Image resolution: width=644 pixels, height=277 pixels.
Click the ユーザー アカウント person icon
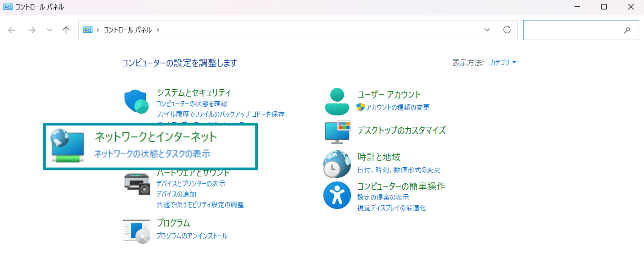[337, 101]
